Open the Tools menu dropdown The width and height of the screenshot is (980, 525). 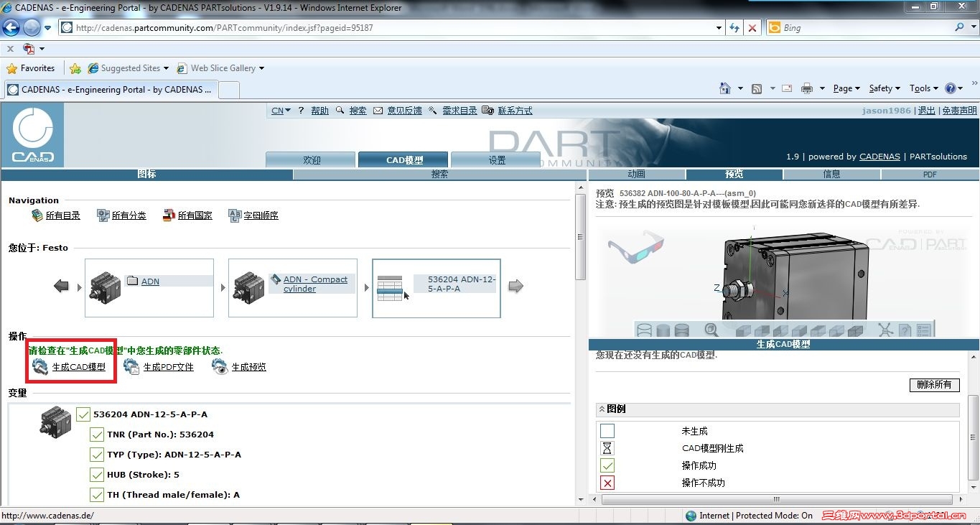[924, 88]
